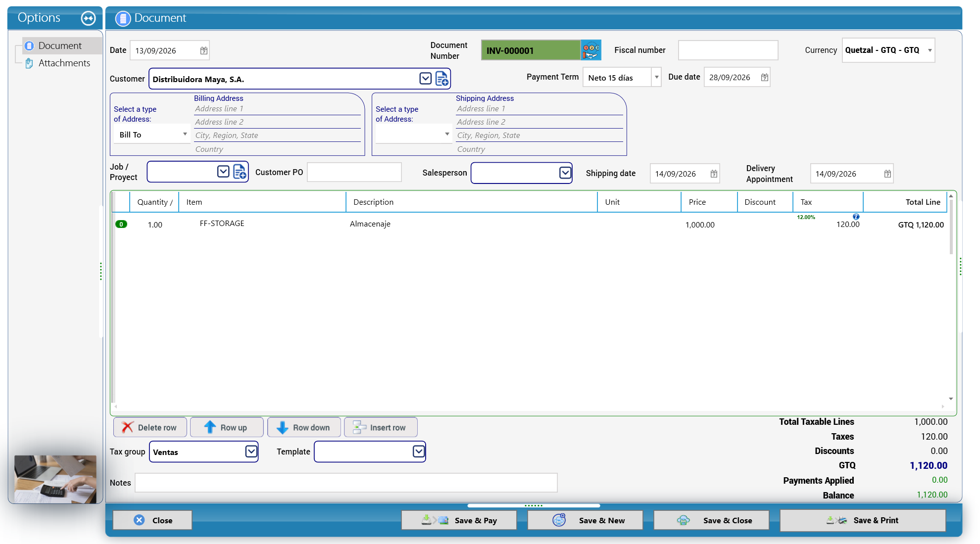Click the Delete row button
This screenshot has height=544, width=980.
pos(150,427)
